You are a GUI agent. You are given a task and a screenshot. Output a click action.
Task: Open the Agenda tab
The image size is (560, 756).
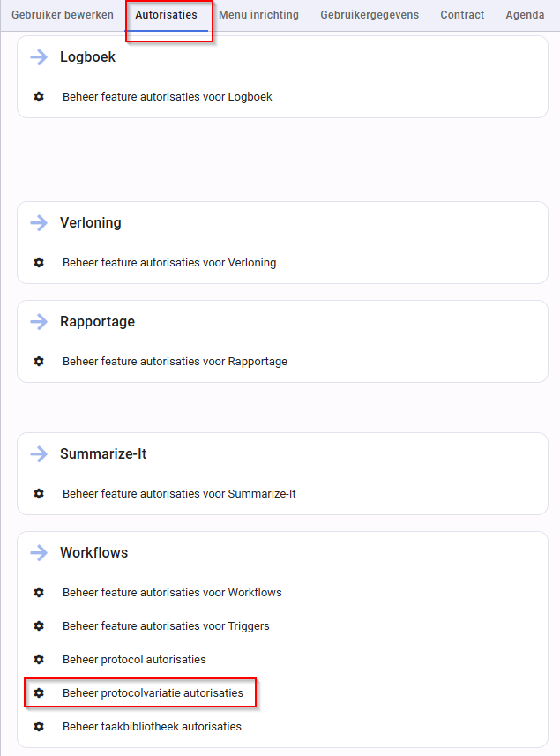click(x=525, y=15)
